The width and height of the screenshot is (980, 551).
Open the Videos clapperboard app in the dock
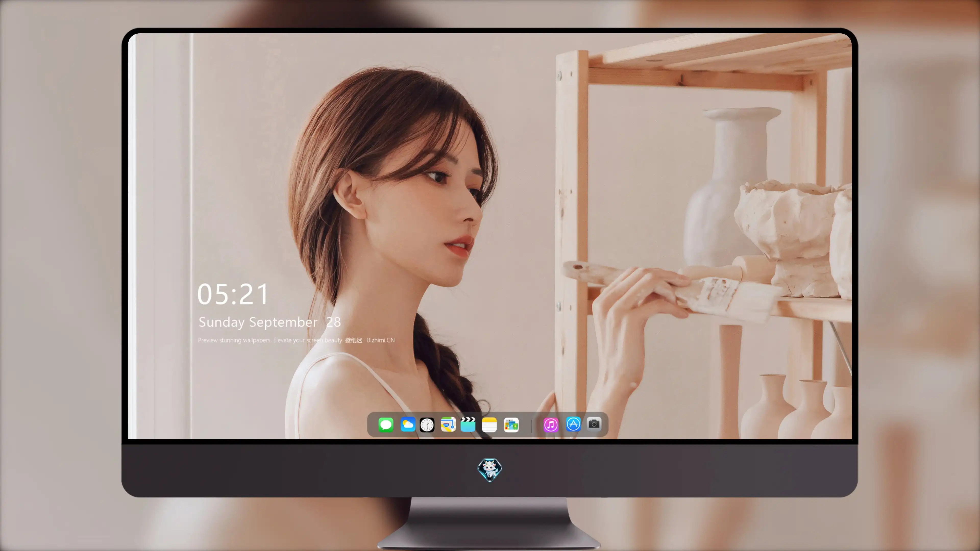(x=468, y=424)
